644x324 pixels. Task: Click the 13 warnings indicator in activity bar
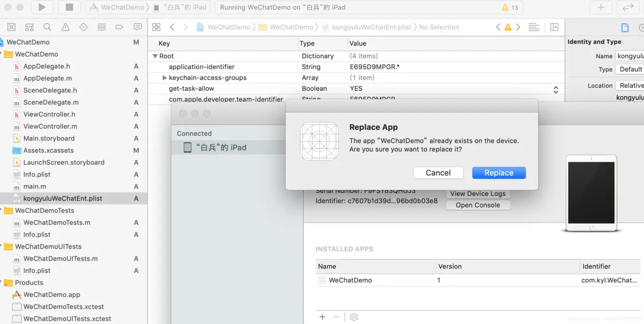click(x=510, y=7)
